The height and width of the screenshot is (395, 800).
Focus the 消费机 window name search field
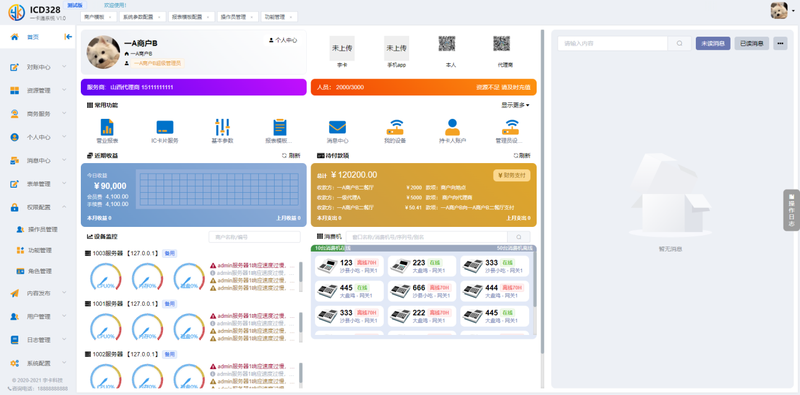click(x=427, y=237)
